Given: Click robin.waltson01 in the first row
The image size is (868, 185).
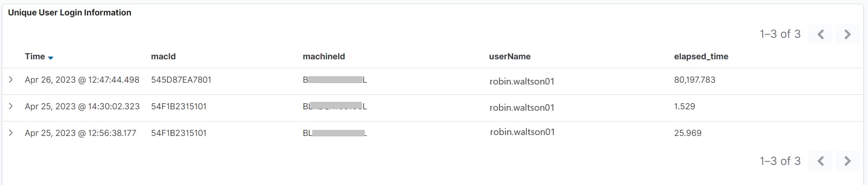Looking at the screenshot, I should [522, 81].
